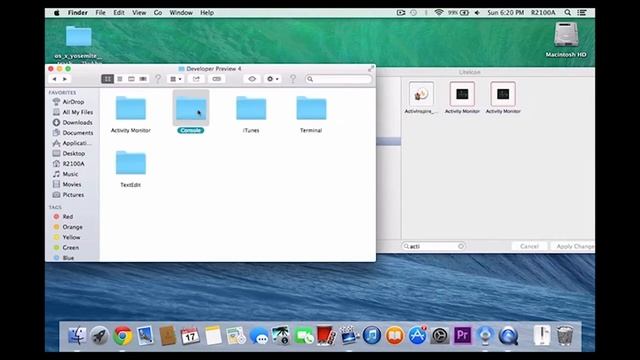Viewport: 640px width, 360px height.
Task: Click the Quick Look eye icon
Action: (x=252, y=79)
